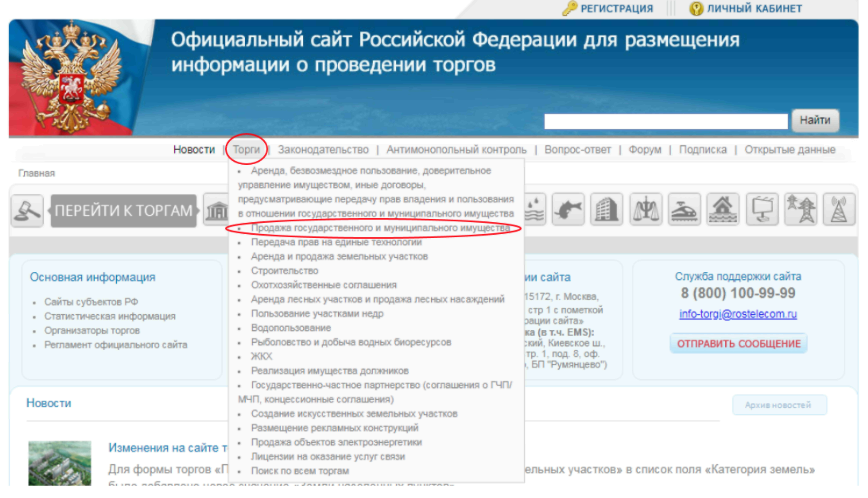Viewport: 868px width, 498px height.
Task: Open the Форум menu item
Action: 645,150
